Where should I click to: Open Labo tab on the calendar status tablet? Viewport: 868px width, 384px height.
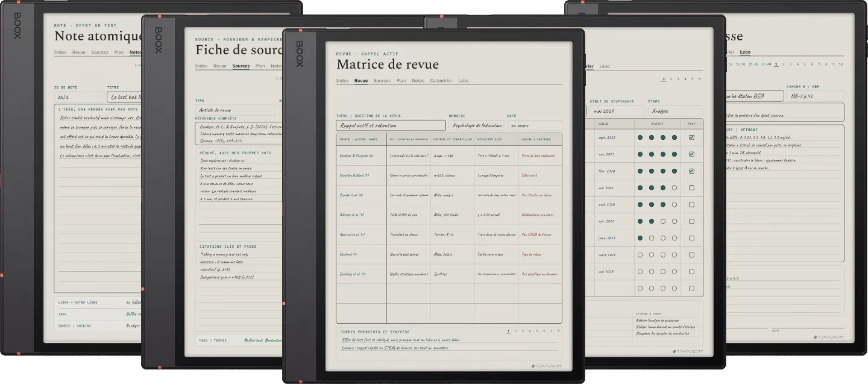605,66
